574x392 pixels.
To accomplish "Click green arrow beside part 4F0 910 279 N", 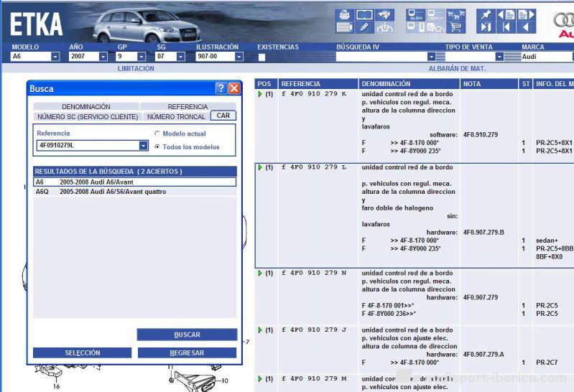I will pyautogui.click(x=260, y=273).
